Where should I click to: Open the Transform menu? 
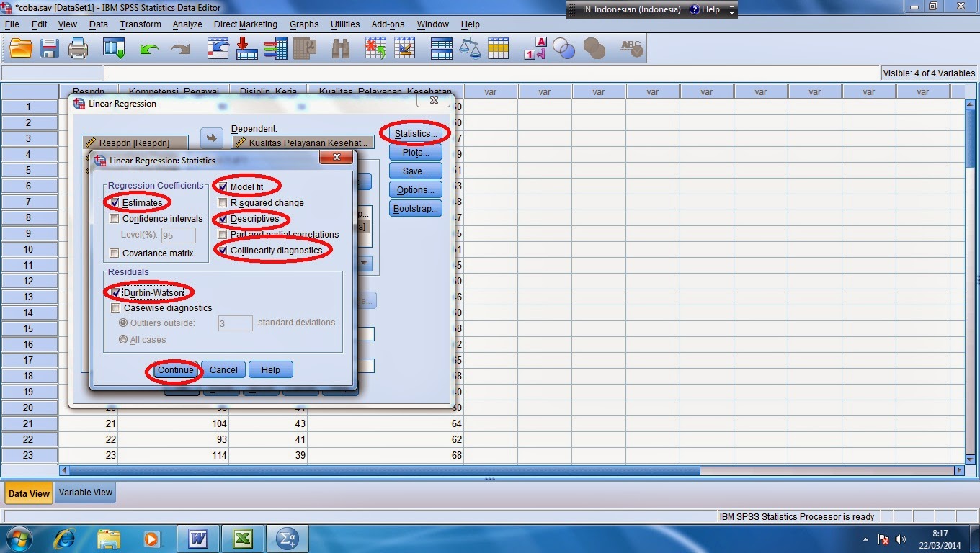pyautogui.click(x=141, y=24)
